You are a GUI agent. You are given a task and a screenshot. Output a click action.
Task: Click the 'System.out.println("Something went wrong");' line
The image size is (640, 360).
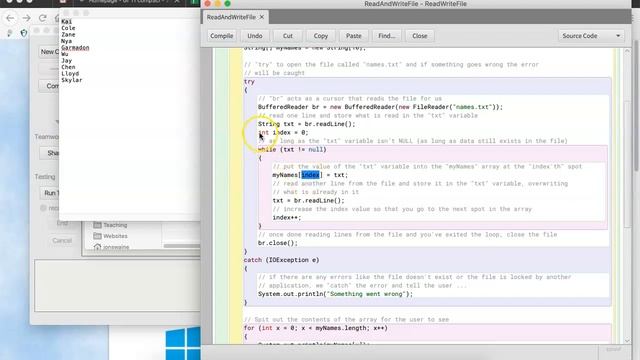pos(335,294)
